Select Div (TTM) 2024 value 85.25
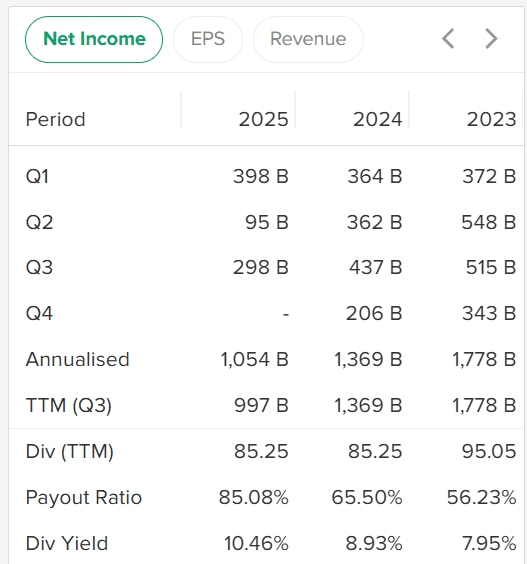The height and width of the screenshot is (564, 527). 375,451
